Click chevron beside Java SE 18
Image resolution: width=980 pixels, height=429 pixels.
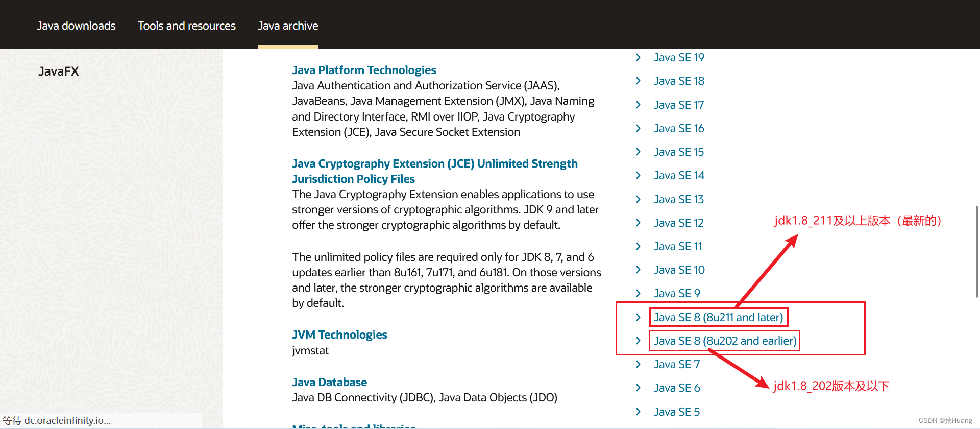[x=638, y=81]
